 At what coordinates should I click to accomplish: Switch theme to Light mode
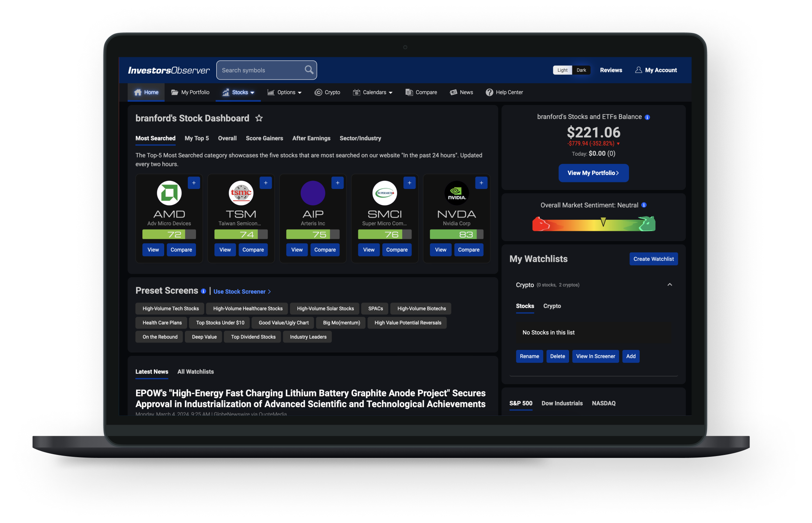562,70
